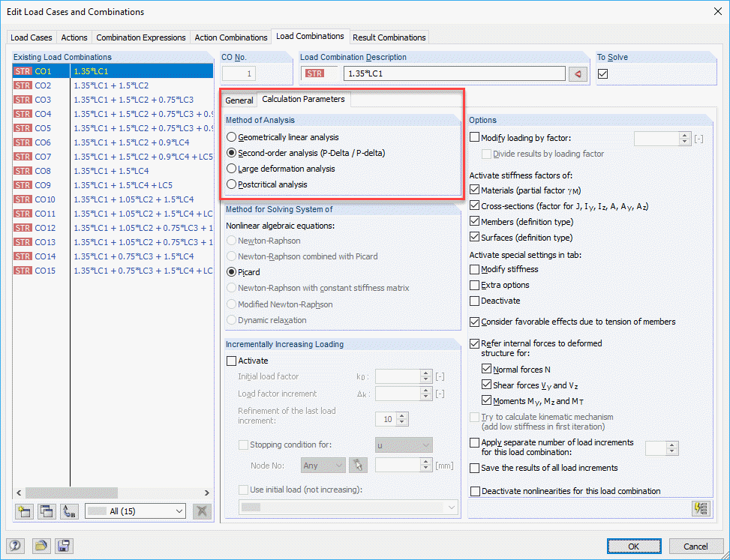This screenshot has height=560, width=730.
Task: Uncheck Shear forces Vy and Vz
Action: point(486,385)
